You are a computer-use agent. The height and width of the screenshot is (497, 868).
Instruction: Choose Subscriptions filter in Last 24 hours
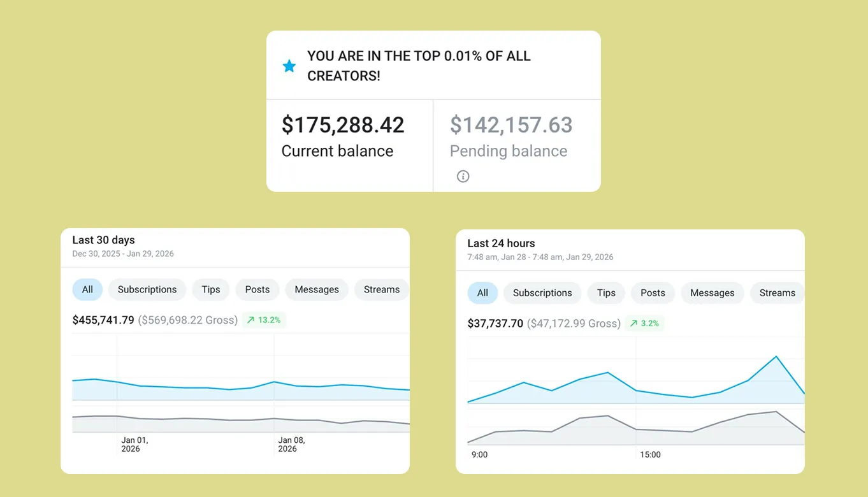[542, 293]
